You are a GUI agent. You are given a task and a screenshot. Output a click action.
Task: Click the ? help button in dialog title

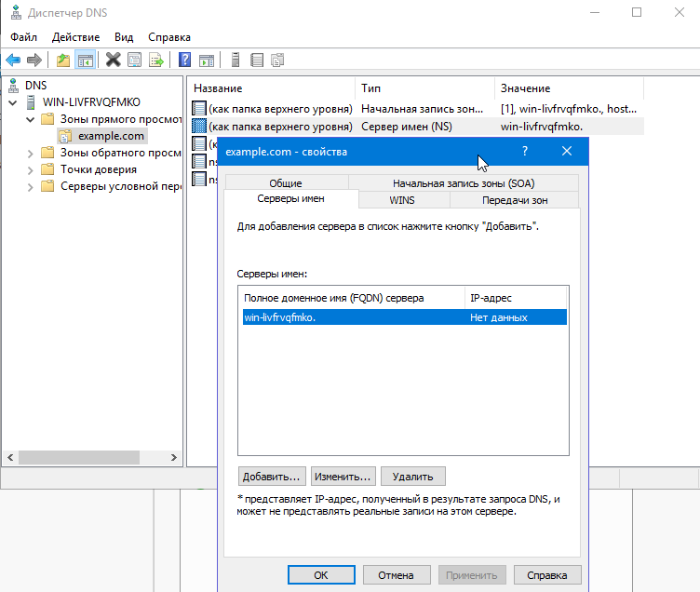pyautogui.click(x=525, y=152)
